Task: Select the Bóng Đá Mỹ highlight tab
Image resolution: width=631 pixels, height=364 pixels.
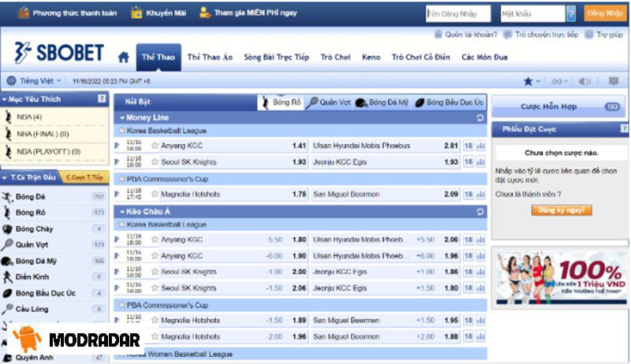Action: pos(382,102)
